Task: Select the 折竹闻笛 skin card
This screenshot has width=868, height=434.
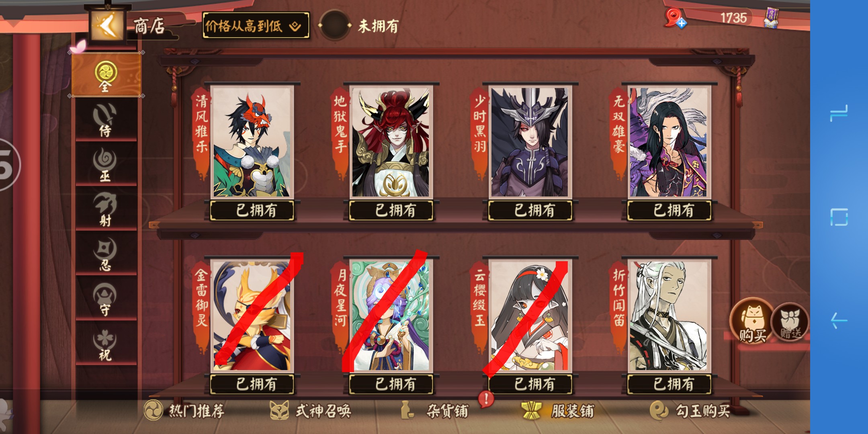Action: point(669,316)
